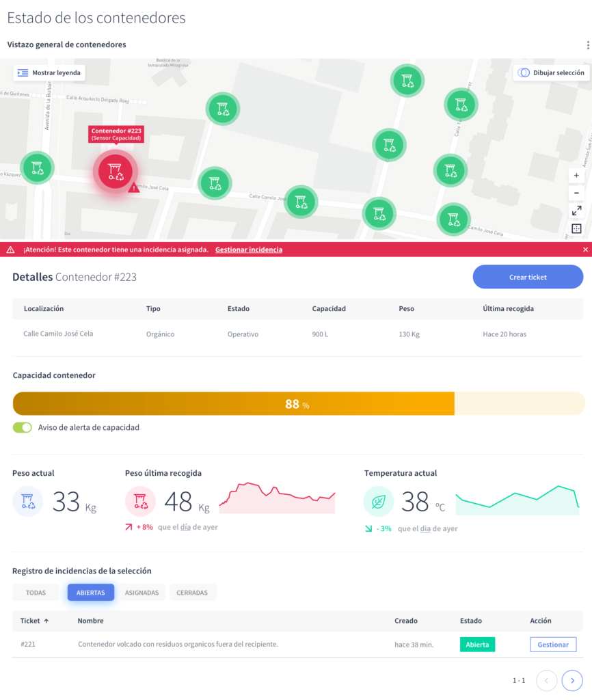Open Gestionar incidencia link
Viewport: 592px width, 700px height.
pos(249,250)
